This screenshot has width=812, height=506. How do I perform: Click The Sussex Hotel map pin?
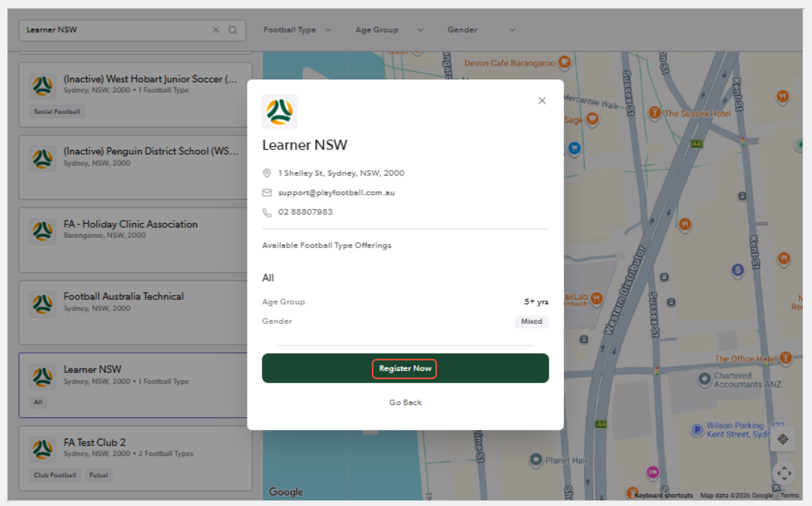654,113
